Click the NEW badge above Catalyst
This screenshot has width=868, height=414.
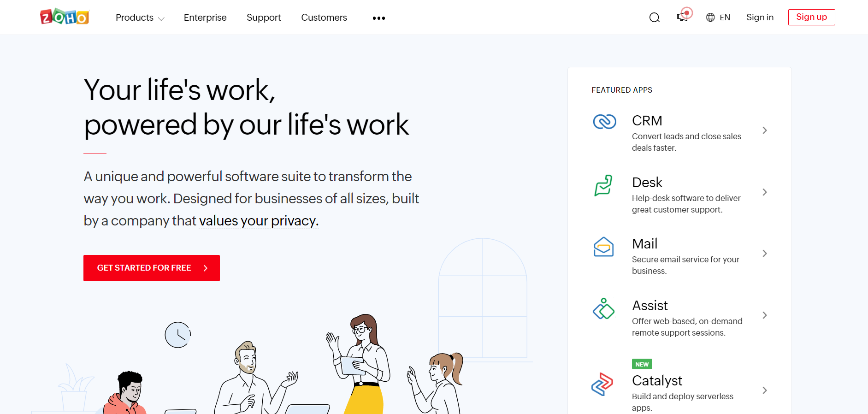[642, 364]
